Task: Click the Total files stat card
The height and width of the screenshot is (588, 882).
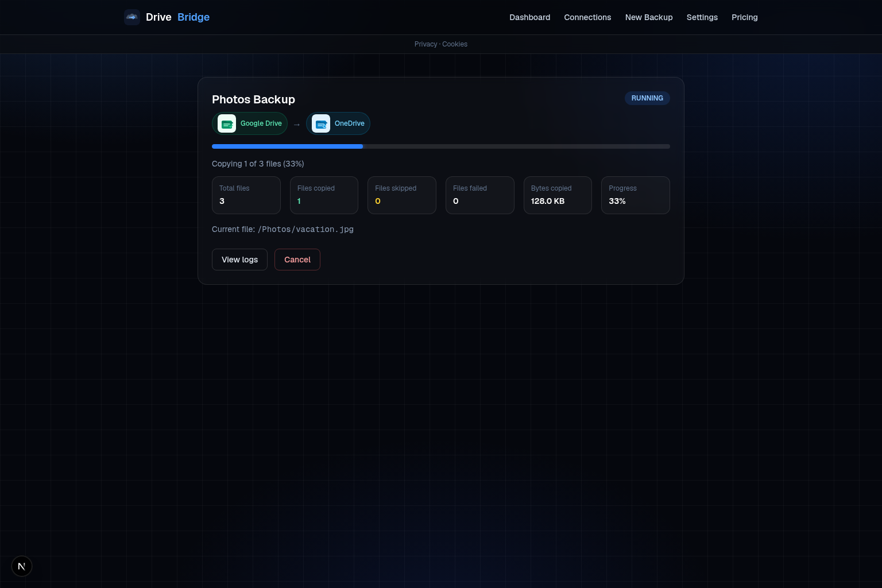Action: [246, 195]
